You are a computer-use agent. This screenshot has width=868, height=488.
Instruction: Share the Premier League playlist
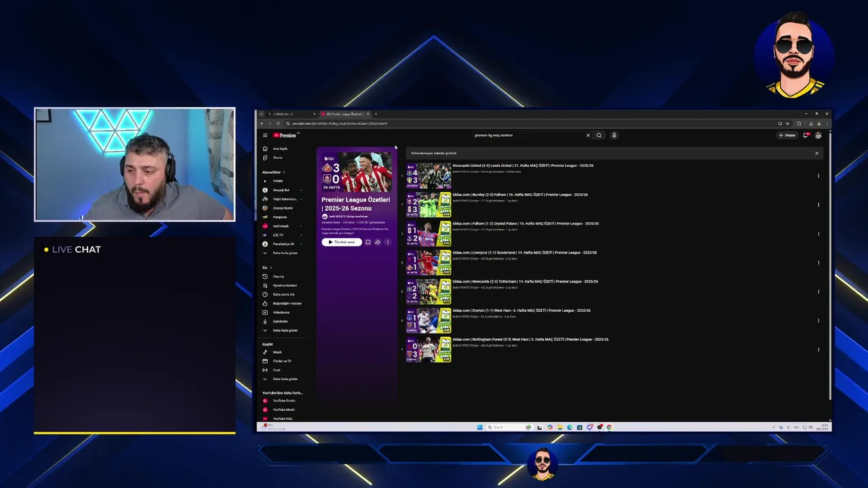click(x=378, y=242)
